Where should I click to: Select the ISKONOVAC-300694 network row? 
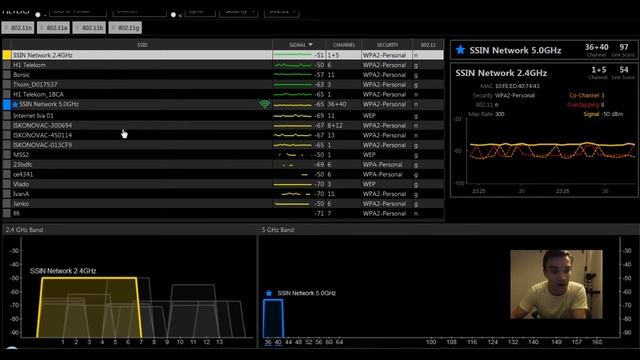(223, 125)
